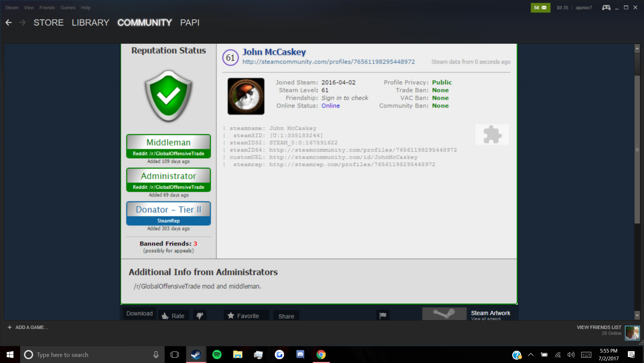Image resolution: width=644 pixels, height=363 pixels.
Task: Go forward with the right arrow
Action: 23,23
